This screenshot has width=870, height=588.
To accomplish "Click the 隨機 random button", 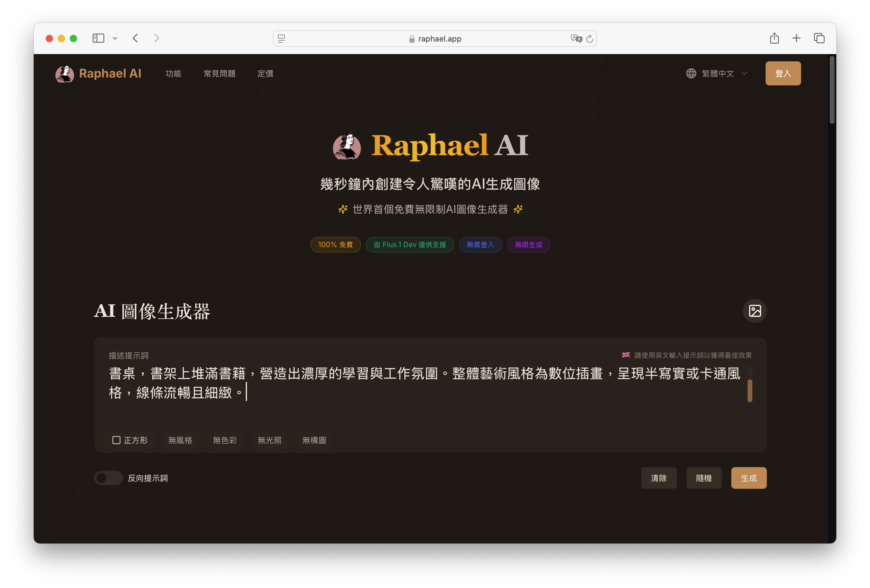I will (704, 478).
